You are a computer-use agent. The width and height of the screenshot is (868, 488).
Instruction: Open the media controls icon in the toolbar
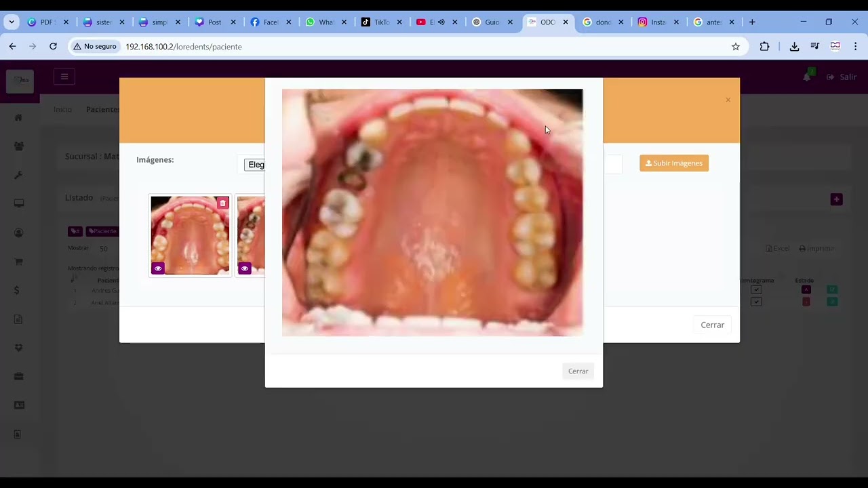click(815, 47)
